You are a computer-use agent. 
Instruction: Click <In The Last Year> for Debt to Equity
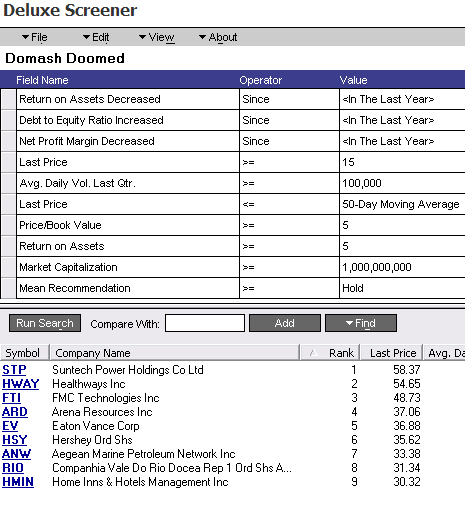(x=402, y=120)
